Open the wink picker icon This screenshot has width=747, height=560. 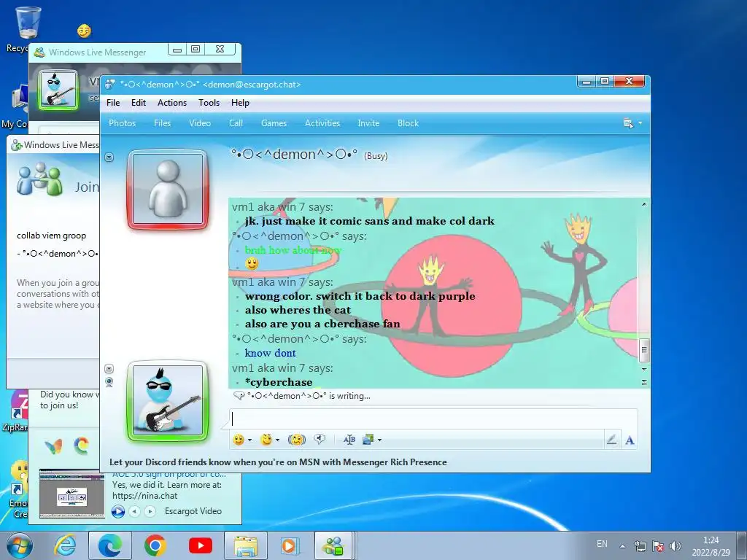pyautogui.click(x=266, y=440)
